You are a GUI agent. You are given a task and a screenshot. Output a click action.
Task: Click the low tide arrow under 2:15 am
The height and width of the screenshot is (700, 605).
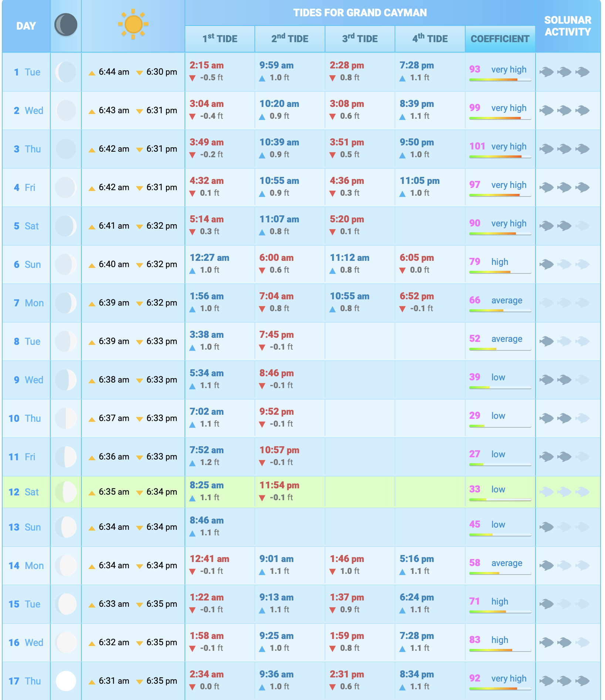[192, 78]
